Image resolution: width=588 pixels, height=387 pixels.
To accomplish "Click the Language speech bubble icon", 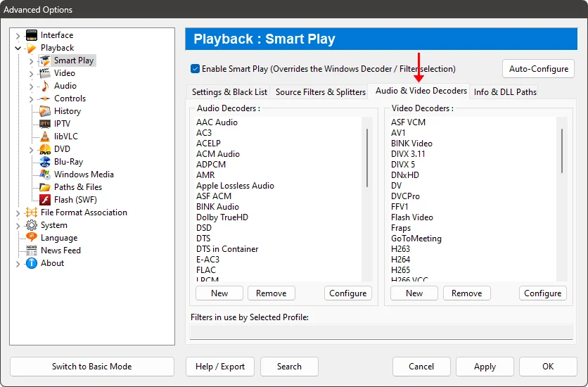I will pos(32,238).
